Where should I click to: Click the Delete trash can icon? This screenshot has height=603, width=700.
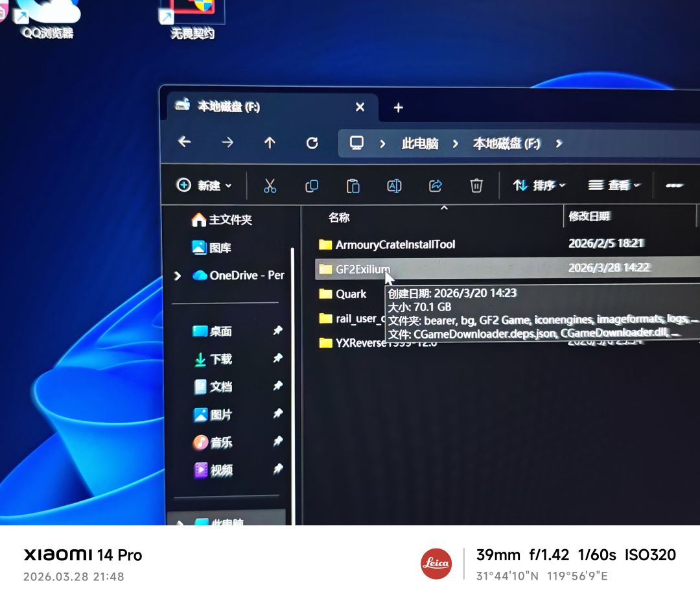pos(476,185)
